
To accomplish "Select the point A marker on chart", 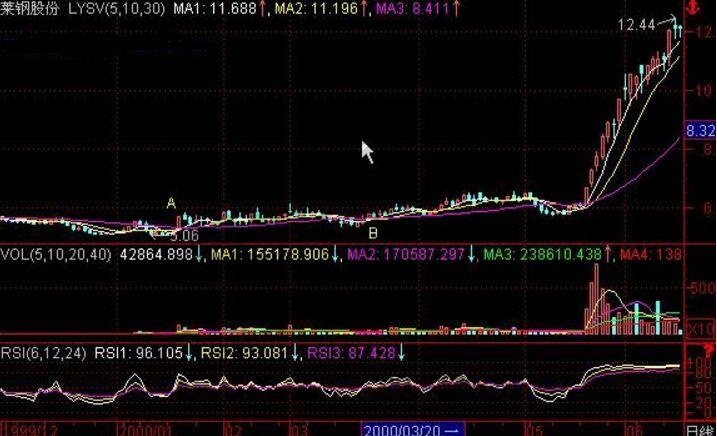I will pyautogui.click(x=171, y=204).
